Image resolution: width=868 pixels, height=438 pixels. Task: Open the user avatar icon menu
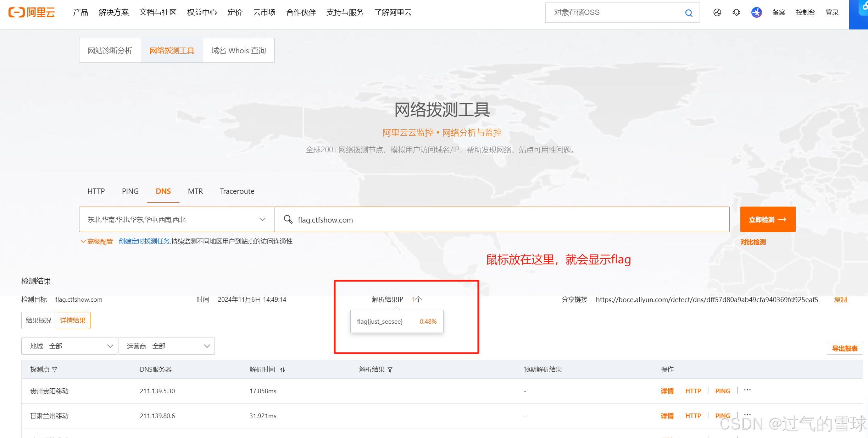[x=756, y=12]
